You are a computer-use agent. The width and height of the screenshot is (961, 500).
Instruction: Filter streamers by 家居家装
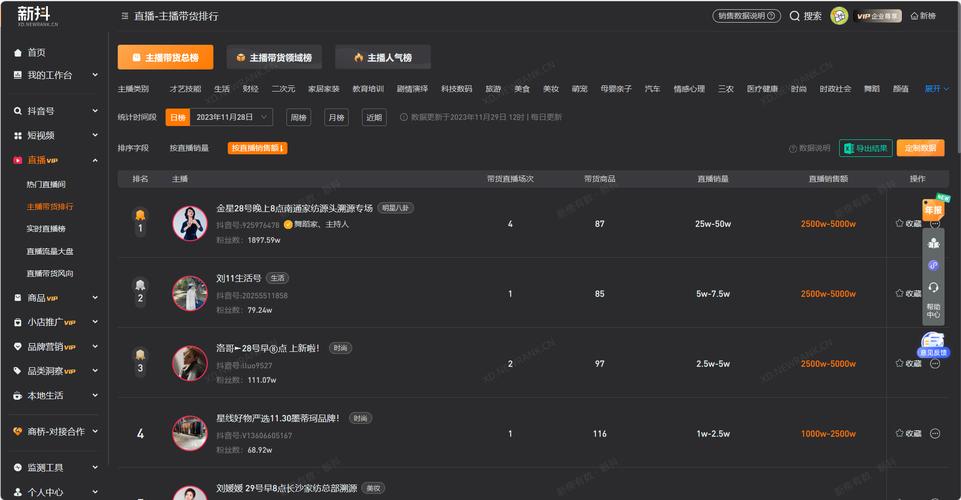coord(324,89)
